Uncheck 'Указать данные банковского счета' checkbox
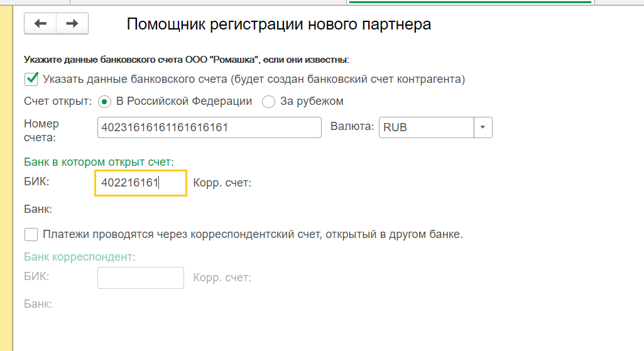Screen dimensions: 644x351 point(31,80)
